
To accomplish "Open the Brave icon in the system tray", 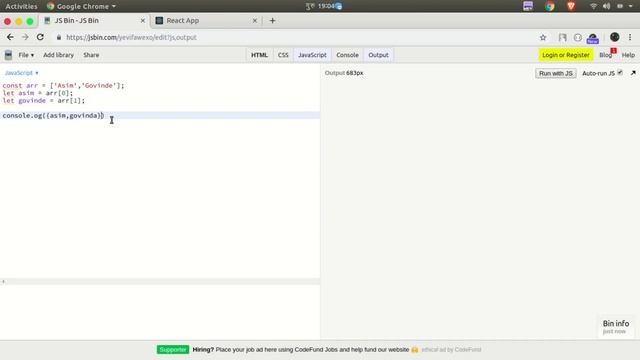I will click(x=571, y=6).
